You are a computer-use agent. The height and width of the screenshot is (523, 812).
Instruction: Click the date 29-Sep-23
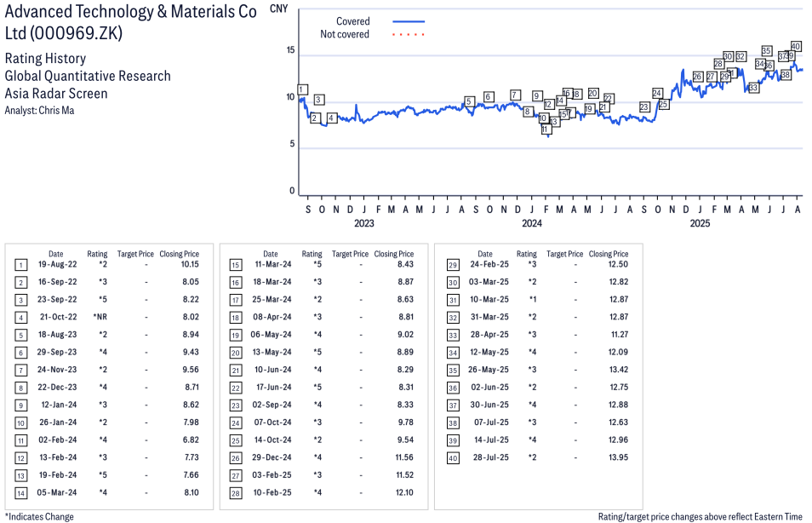pyautogui.click(x=57, y=352)
